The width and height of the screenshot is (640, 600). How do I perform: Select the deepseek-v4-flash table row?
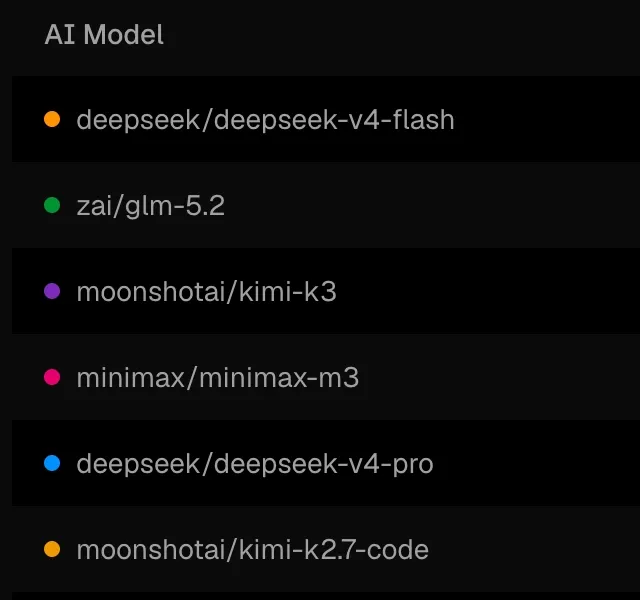pos(326,119)
